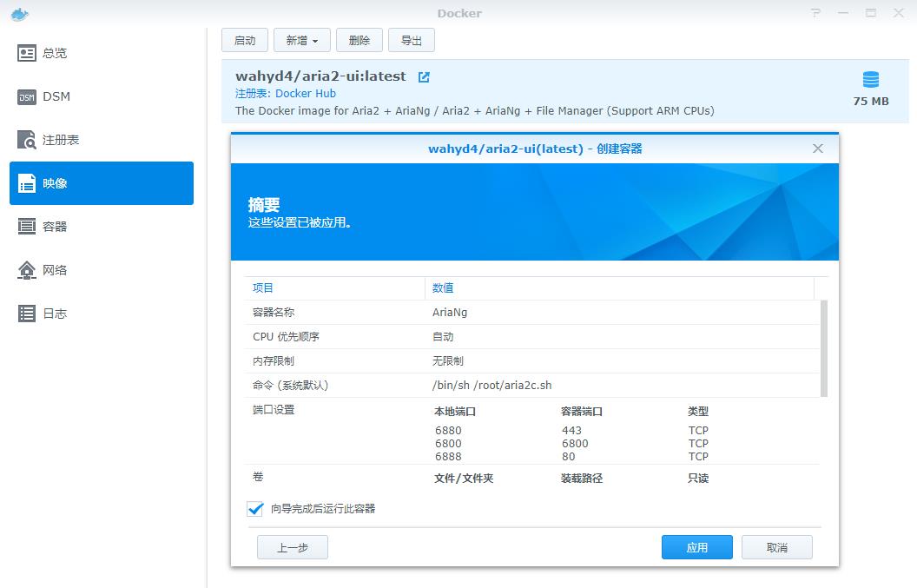
Task: Click container port 443 entry
Action: (571, 431)
